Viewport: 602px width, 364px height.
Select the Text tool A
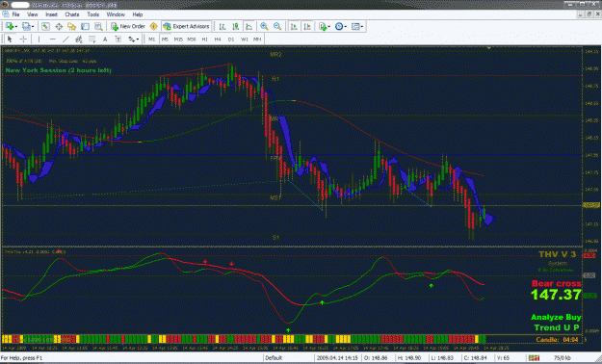tap(105, 39)
